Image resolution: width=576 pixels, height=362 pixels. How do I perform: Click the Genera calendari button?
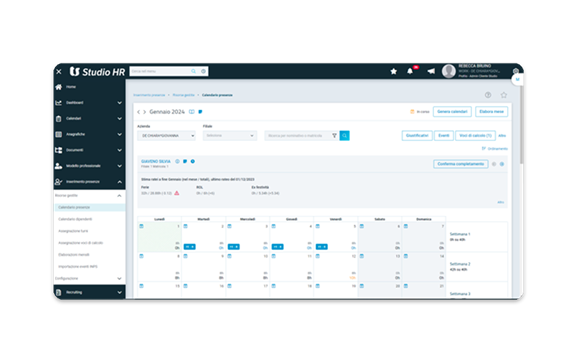[452, 111]
